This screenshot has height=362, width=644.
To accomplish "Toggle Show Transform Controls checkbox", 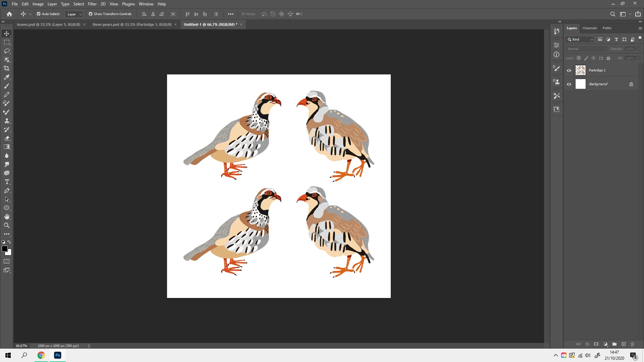I will [91, 14].
